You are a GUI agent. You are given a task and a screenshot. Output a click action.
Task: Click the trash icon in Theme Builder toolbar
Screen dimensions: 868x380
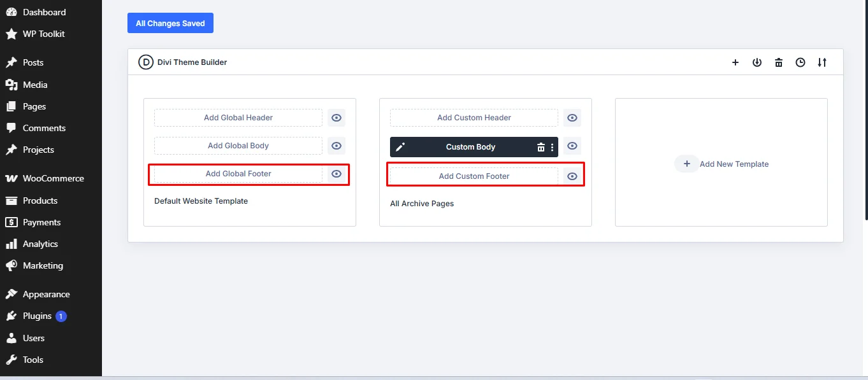click(x=779, y=62)
